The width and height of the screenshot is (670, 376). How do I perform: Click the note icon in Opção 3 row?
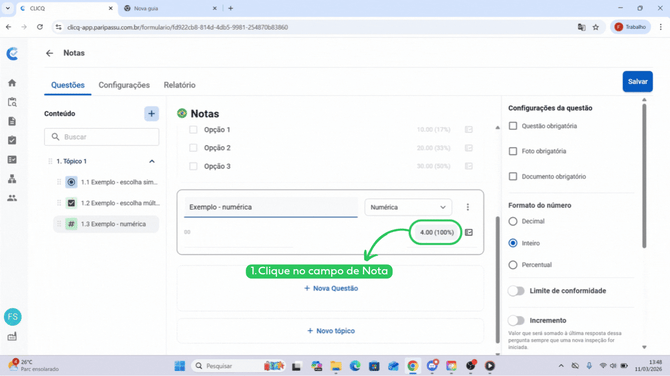pyautogui.click(x=469, y=166)
